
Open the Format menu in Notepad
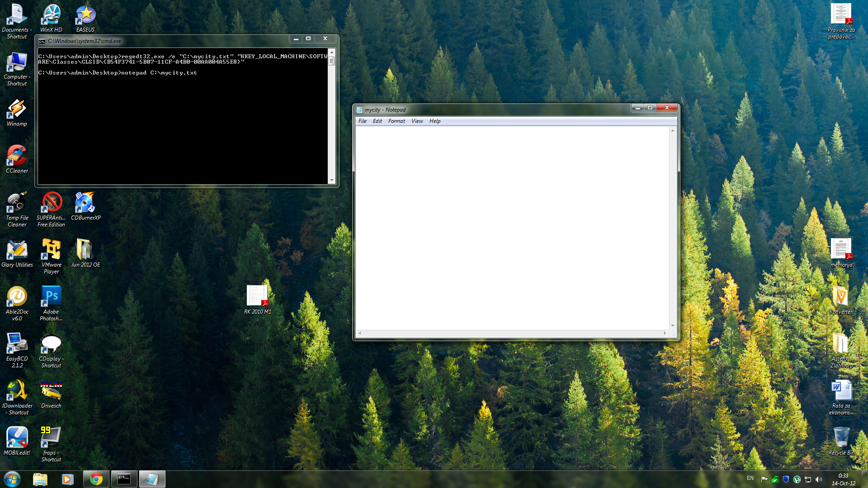396,121
